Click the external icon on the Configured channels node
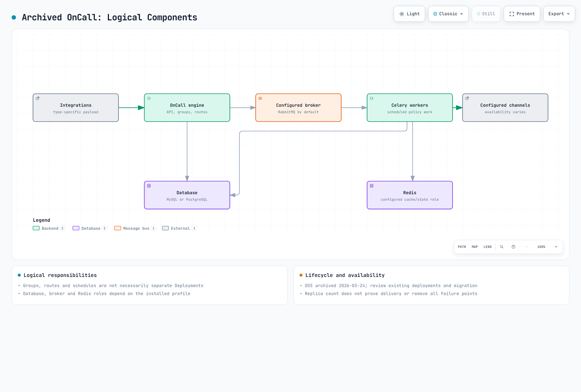Image resolution: width=581 pixels, height=392 pixels. [467, 98]
